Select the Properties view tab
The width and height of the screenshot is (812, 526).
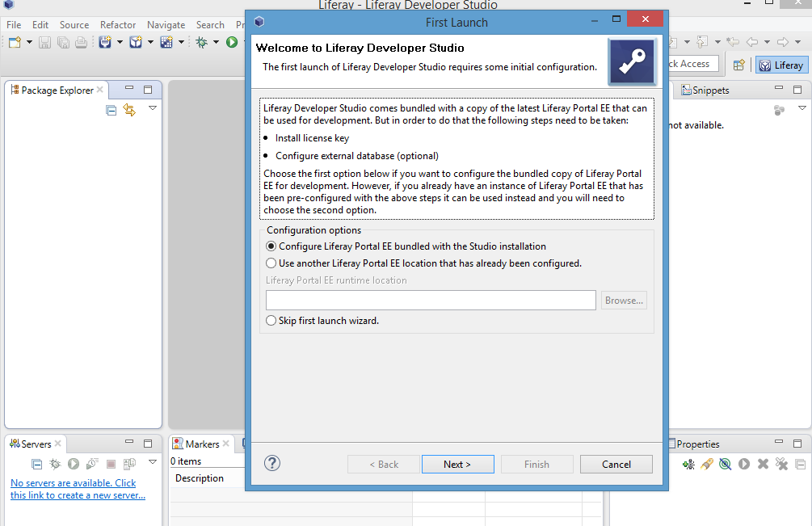tap(694, 444)
